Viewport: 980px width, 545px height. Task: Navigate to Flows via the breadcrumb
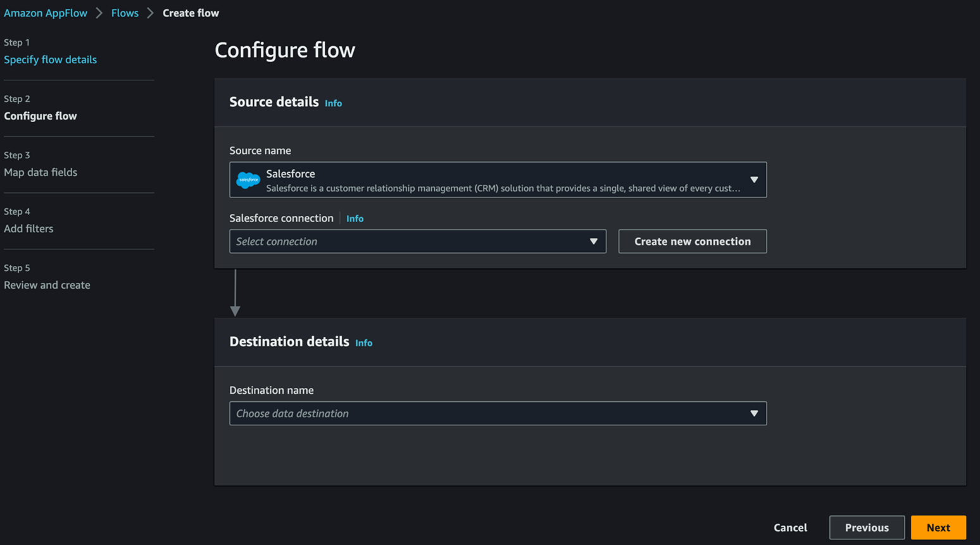click(125, 13)
